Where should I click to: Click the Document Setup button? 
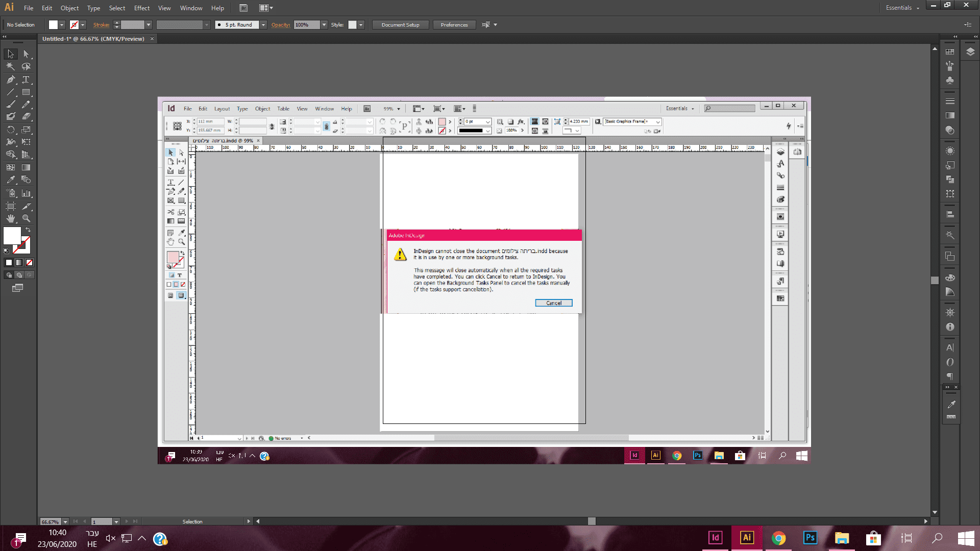point(400,25)
